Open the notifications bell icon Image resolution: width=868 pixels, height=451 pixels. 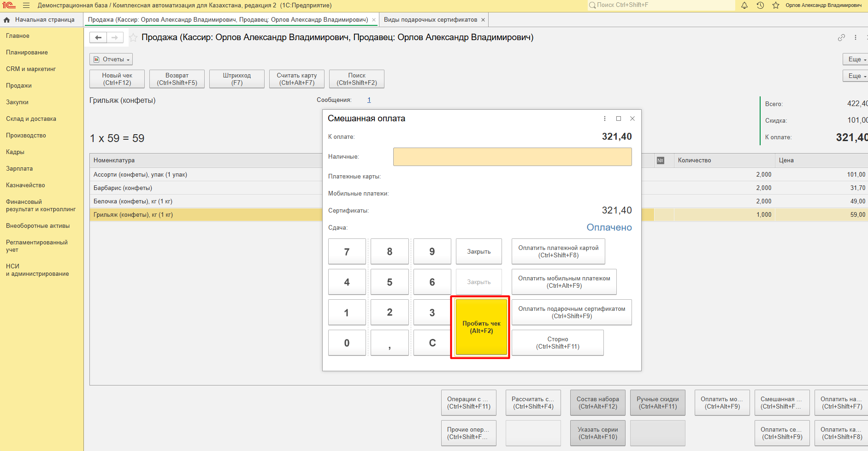tap(744, 6)
